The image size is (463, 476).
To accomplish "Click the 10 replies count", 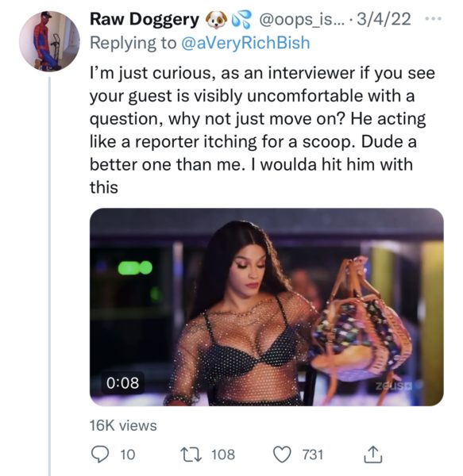I will [128, 455].
